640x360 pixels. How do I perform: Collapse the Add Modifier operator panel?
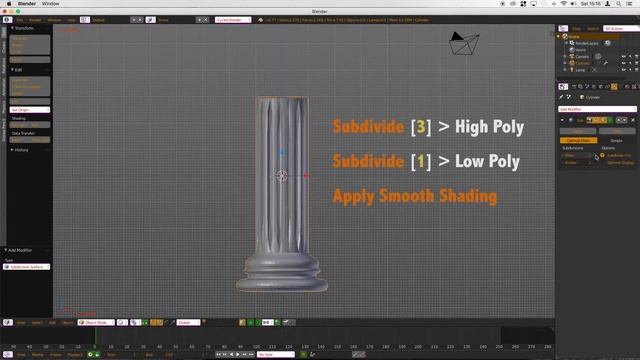tap(6, 250)
